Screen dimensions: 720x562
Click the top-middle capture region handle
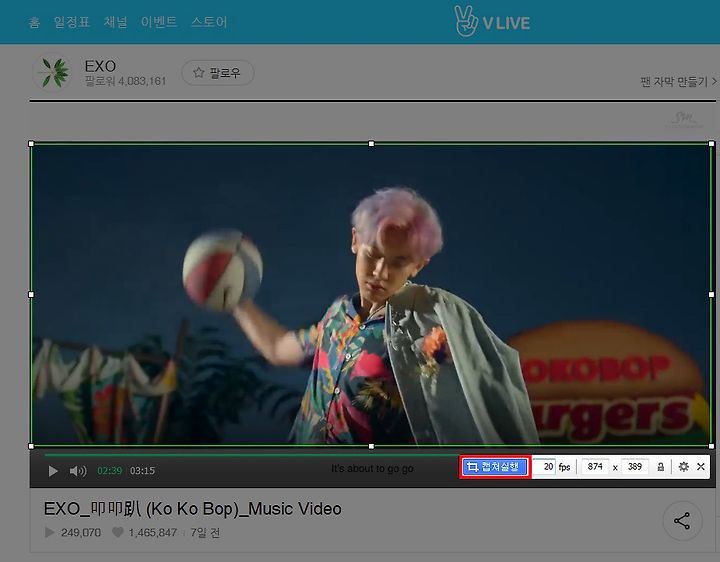pos(371,144)
